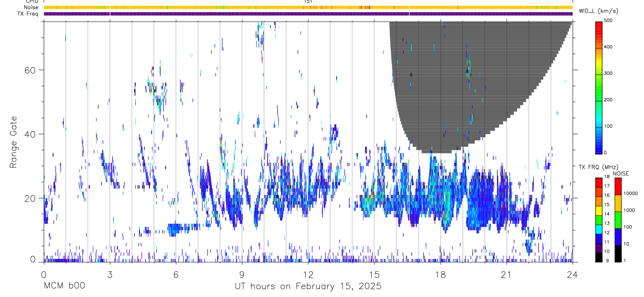Click the '15' tick on the UT hours axis
The image size is (644, 297).
pos(374,274)
